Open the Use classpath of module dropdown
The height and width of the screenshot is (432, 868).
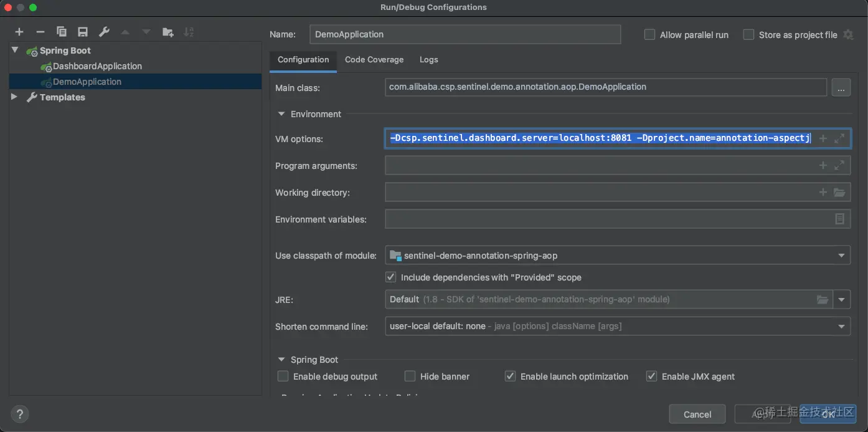(x=841, y=255)
